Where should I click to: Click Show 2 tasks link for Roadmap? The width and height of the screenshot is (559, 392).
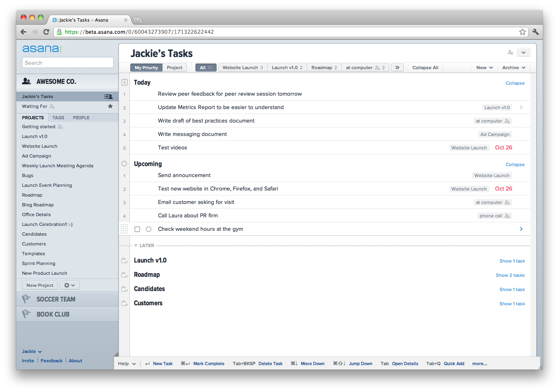(510, 275)
